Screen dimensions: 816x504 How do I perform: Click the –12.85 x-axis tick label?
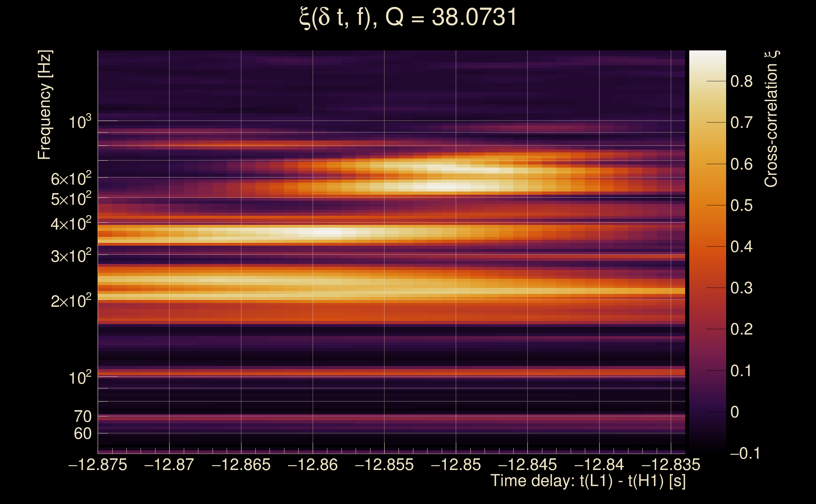(x=456, y=465)
